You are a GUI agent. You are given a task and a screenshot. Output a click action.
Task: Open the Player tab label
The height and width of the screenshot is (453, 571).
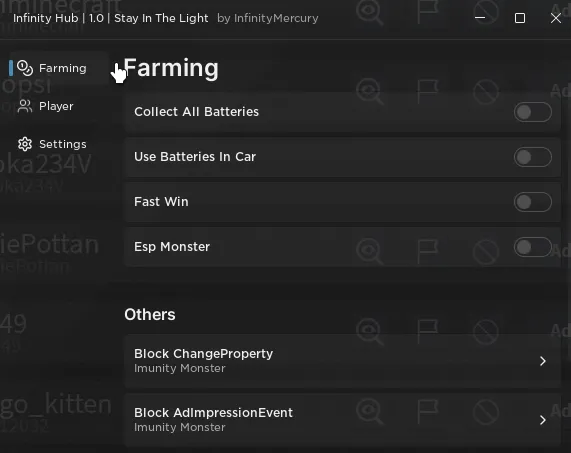click(56, 106)
